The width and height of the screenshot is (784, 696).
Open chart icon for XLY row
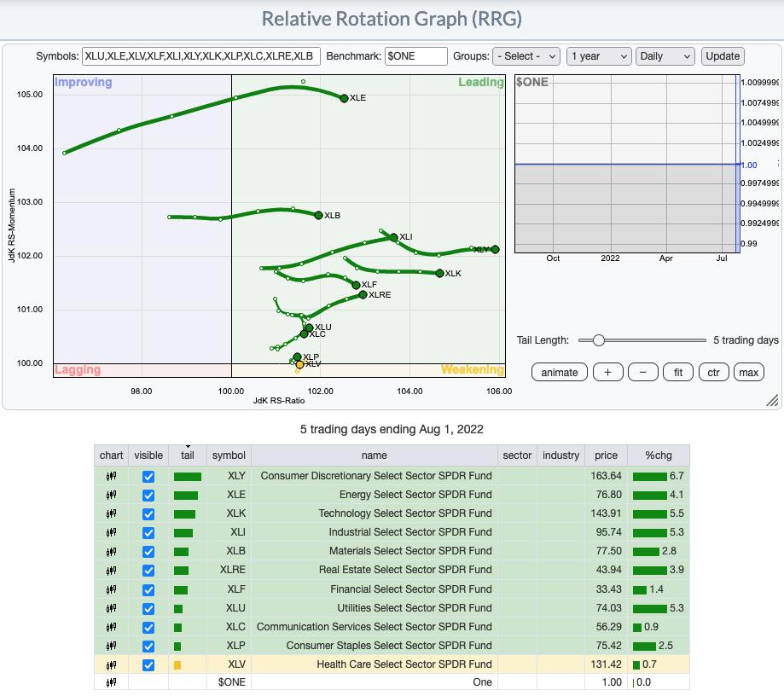[x=111, y=476]
